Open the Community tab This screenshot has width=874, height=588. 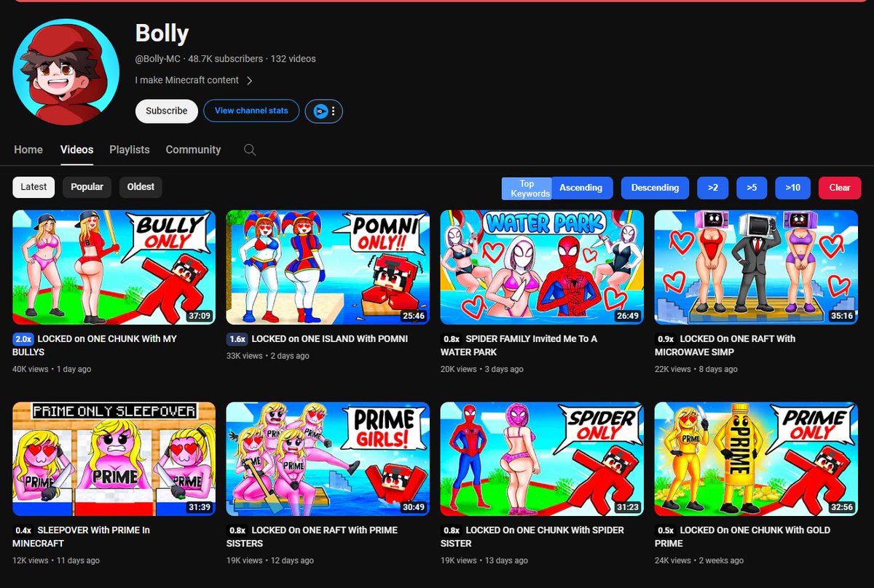click(x=193, y=150)
